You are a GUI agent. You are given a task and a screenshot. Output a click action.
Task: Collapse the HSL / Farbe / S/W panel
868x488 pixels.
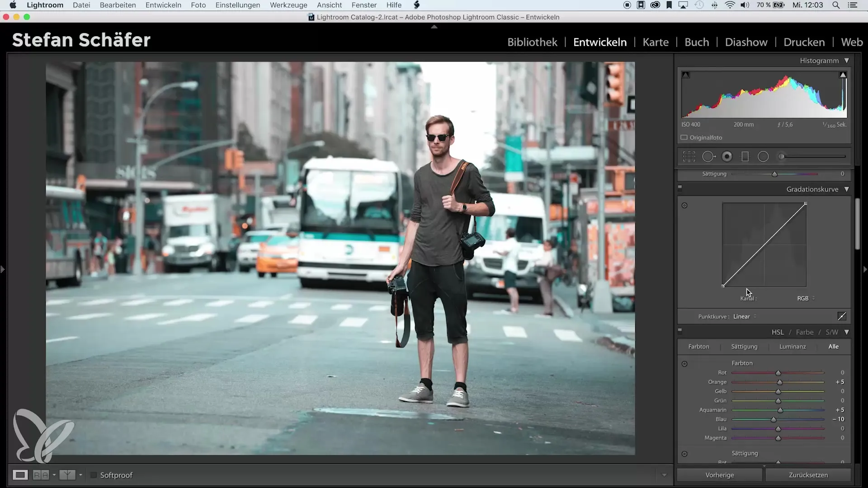847,332
